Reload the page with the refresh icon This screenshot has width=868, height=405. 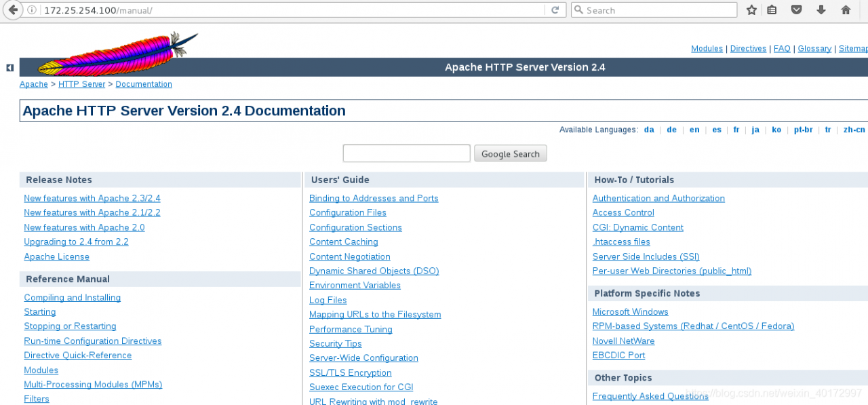pos(555,10)
